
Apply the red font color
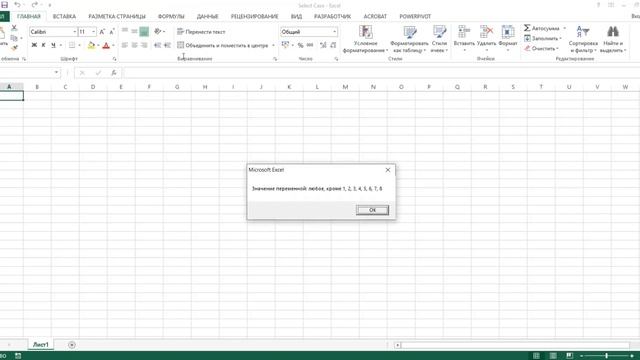pyautogui.click(x=106, y=45)
